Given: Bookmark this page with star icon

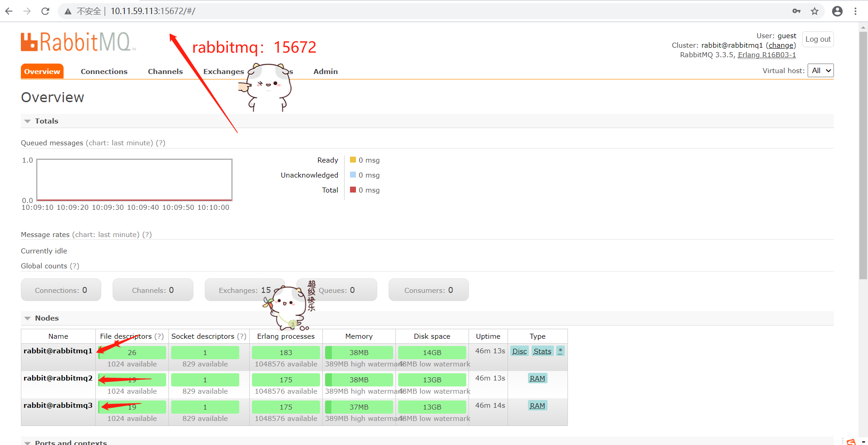Looking at the screenshot, I should [815, 11].
